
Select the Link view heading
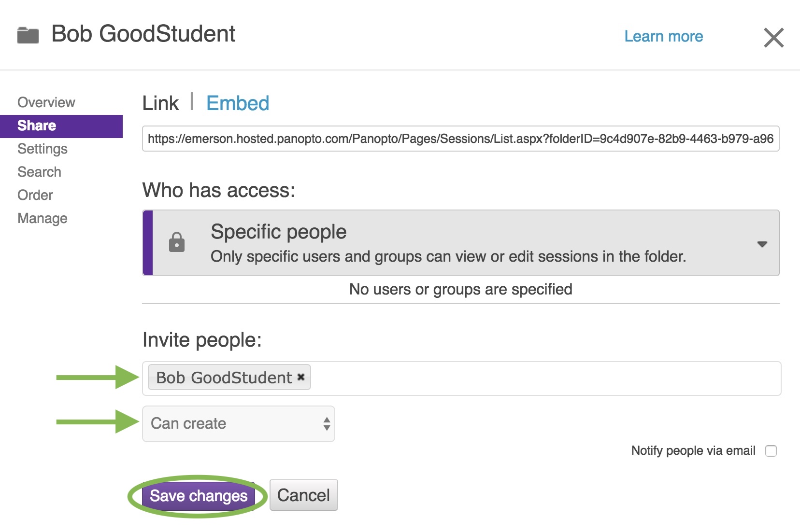pos(160,103)
